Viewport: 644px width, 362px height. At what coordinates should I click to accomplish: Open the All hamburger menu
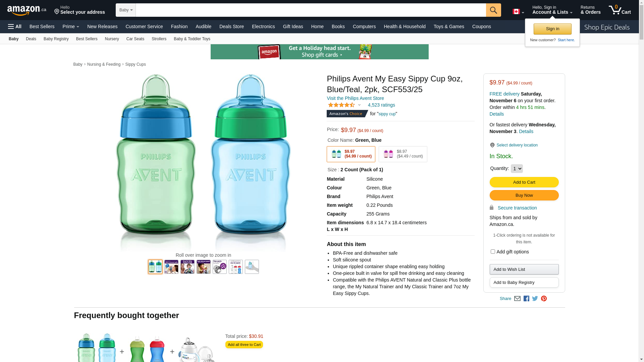(x=15, y=26)
